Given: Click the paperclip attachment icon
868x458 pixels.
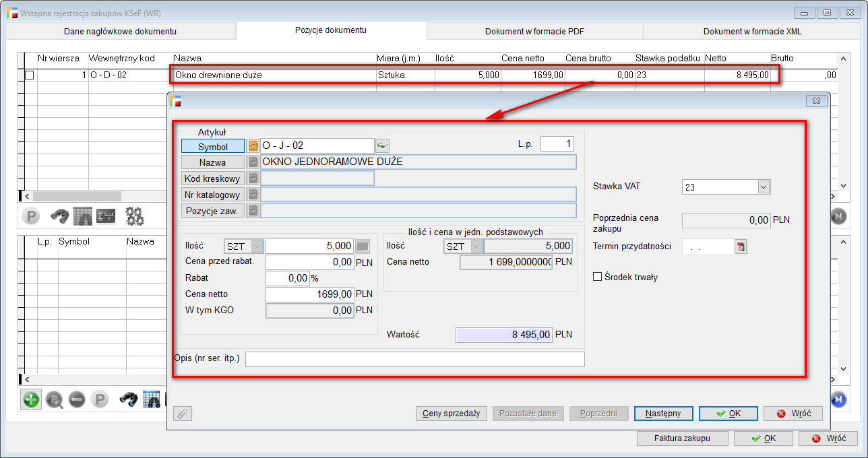Looking at the screenshot, I should pos(181,414).
